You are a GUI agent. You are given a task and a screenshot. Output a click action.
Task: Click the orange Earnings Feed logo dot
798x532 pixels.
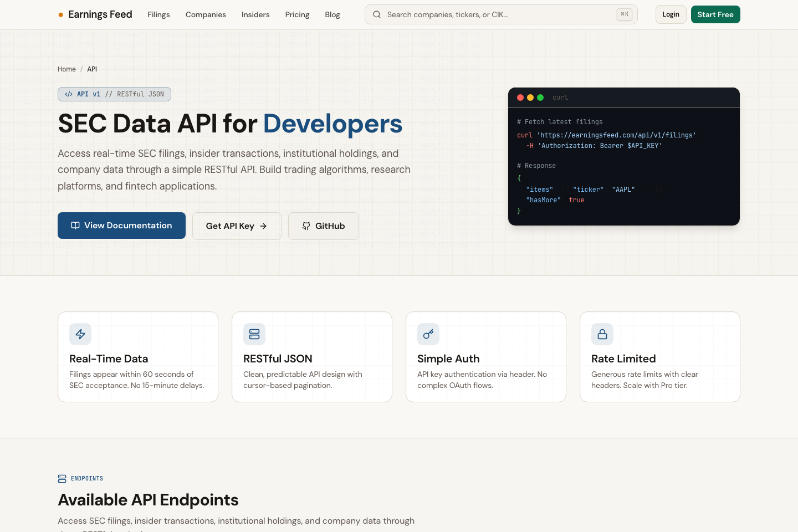click(60, 14)
